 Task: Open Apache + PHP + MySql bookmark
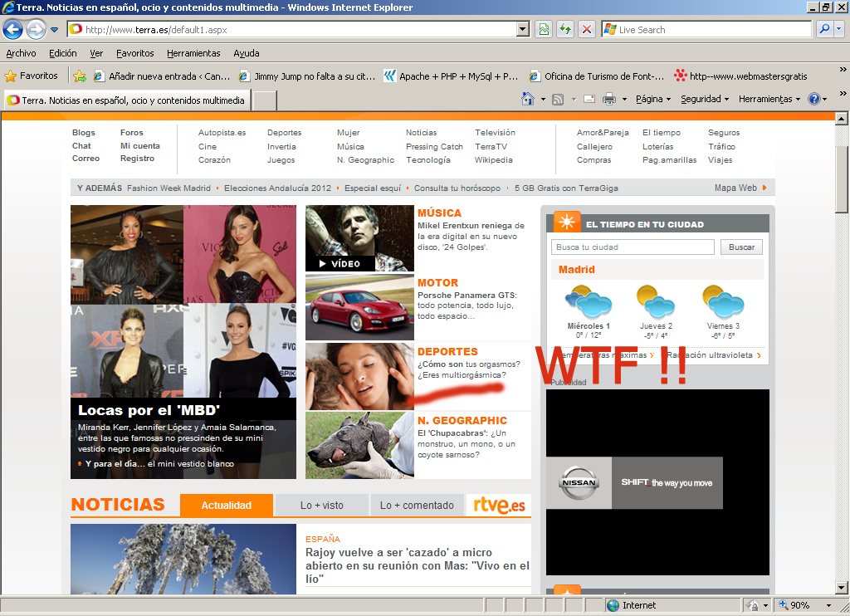(451, 76)
